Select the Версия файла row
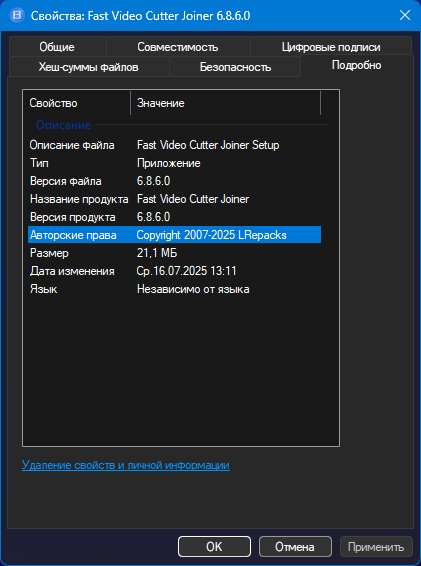421x566 pixels. (x=174, y=181)
